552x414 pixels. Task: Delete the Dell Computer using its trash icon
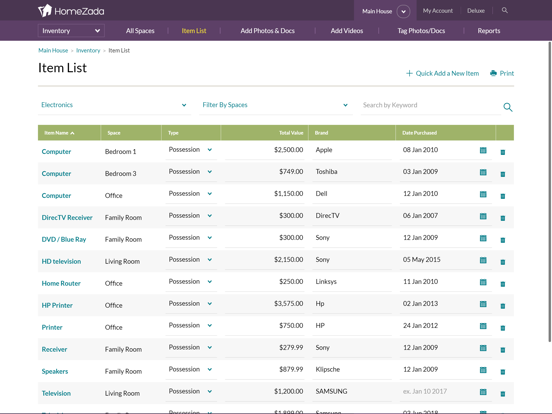503,196
